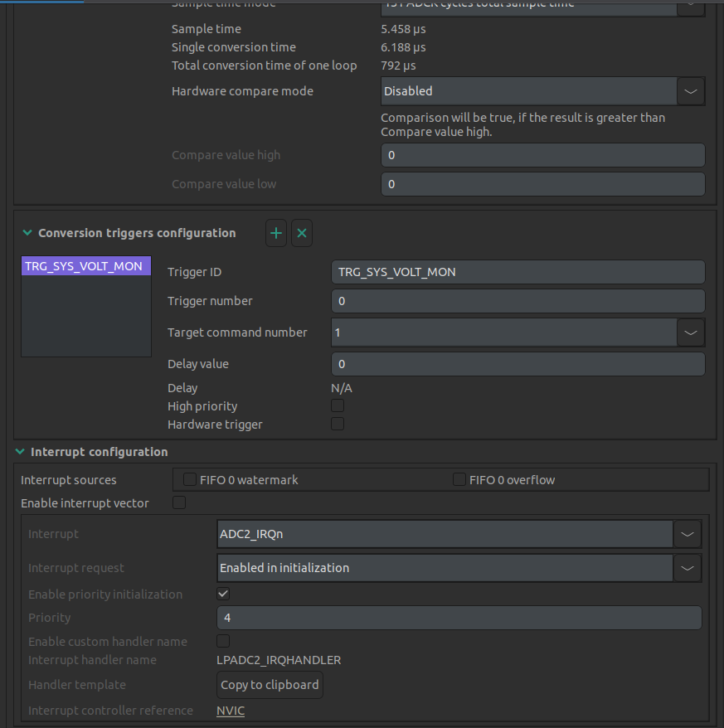The height and width of the screenshot is (728, 724).
Task: Collapse Conversion triggers configuration section
Action: coord(27,234)
